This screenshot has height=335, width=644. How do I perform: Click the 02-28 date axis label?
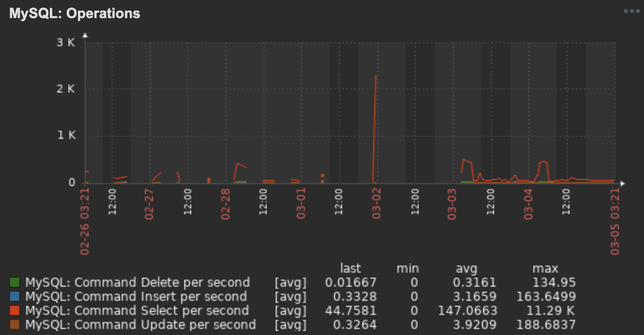click(225, 204)
